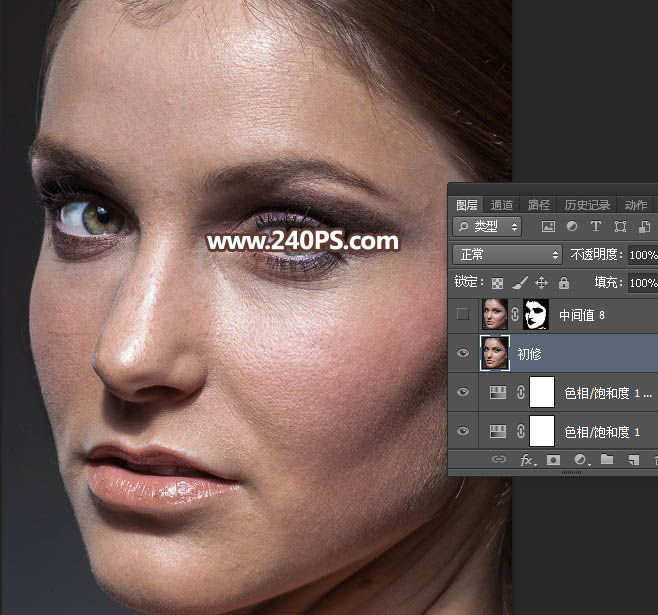Click the link layers icon
The image size is (658, 615).
(x=499, y=460)
